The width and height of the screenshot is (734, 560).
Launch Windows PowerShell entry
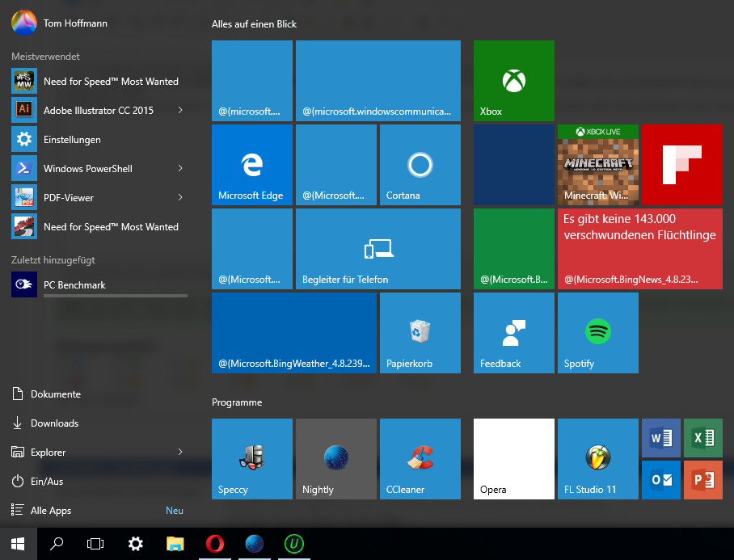(99, 168)
